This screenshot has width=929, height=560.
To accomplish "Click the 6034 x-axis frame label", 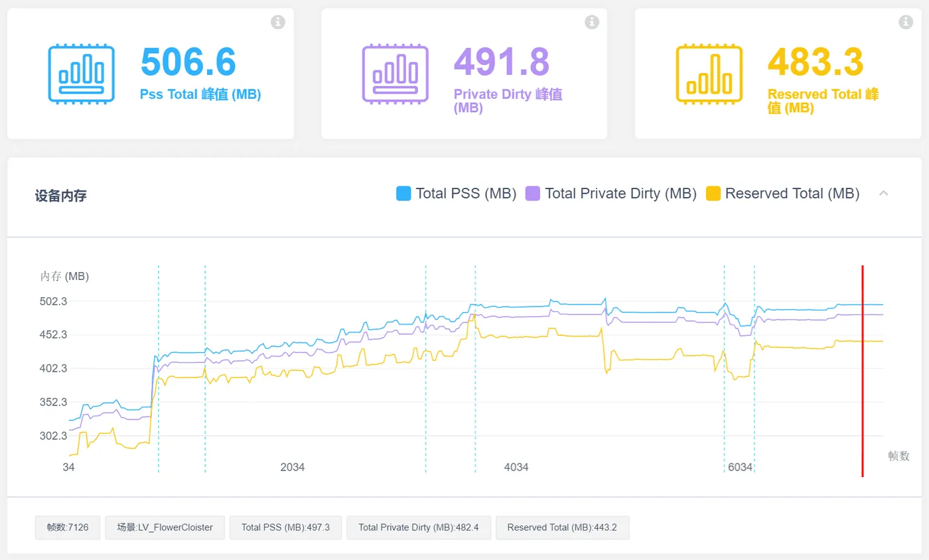I will [x=740, y=467].
